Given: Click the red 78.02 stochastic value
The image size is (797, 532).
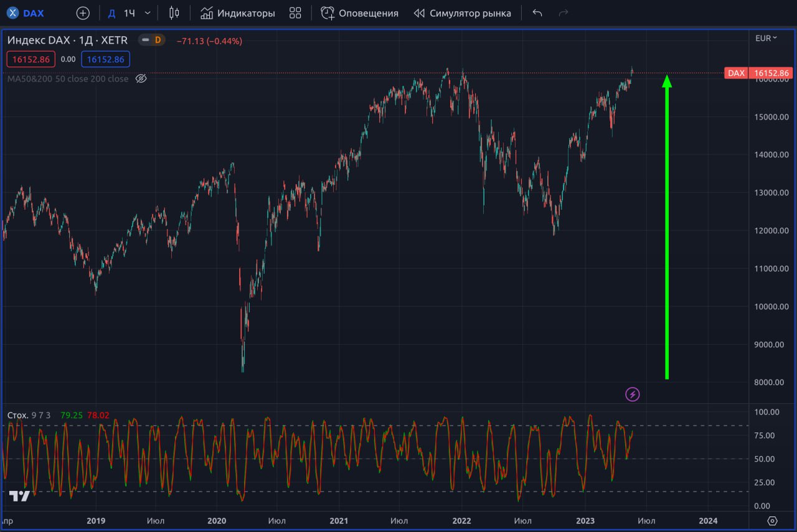Looking at the screenshot, I should tap(98, 415).
